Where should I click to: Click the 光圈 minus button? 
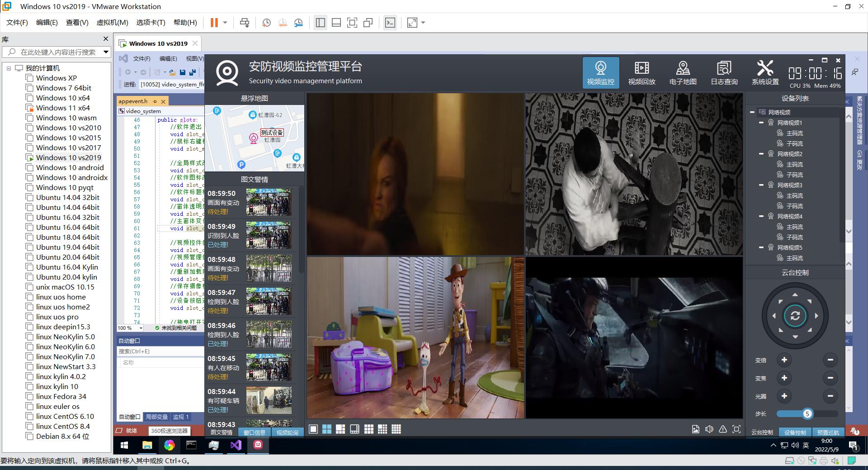830,396
